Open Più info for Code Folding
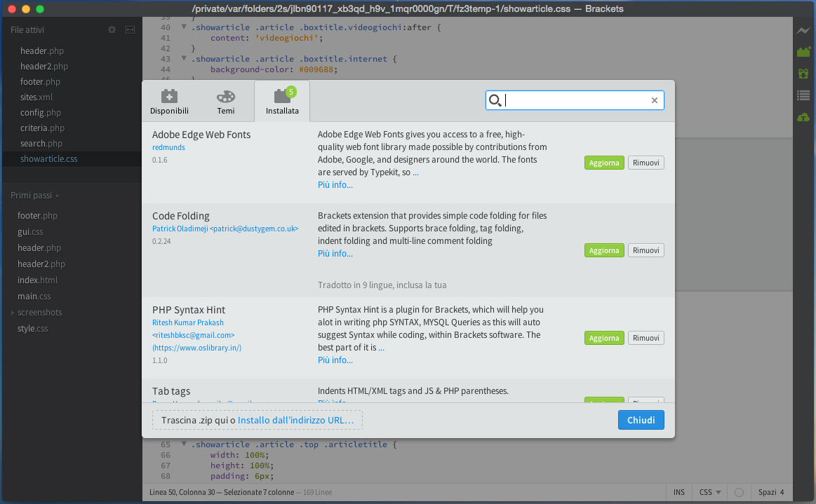 pos(335,253)
